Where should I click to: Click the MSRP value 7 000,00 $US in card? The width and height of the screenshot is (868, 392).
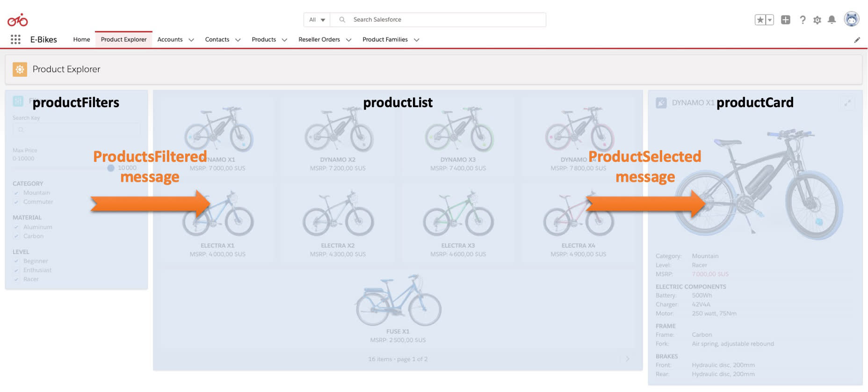pyautogui.click(x=710, y=274)
